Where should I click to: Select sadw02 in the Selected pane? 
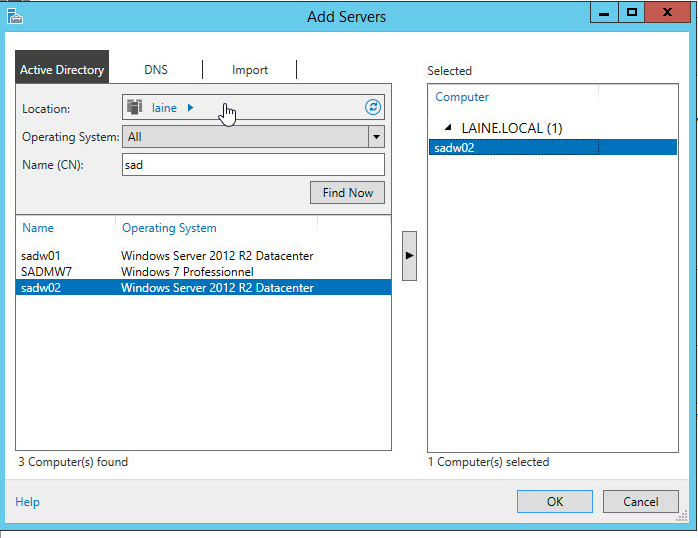coord(553,147)
